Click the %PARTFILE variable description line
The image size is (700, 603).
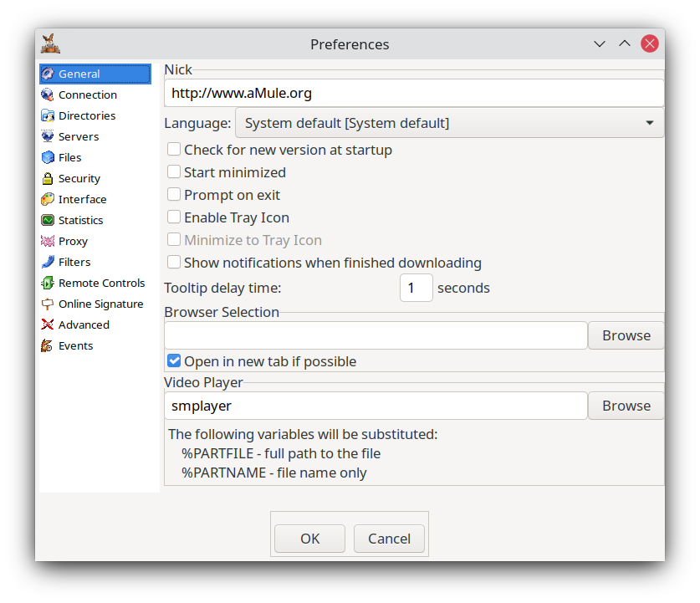pos(281,453)
